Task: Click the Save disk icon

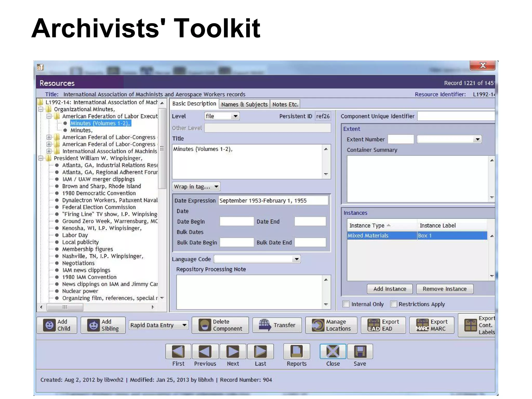Action: click(360, 351)
